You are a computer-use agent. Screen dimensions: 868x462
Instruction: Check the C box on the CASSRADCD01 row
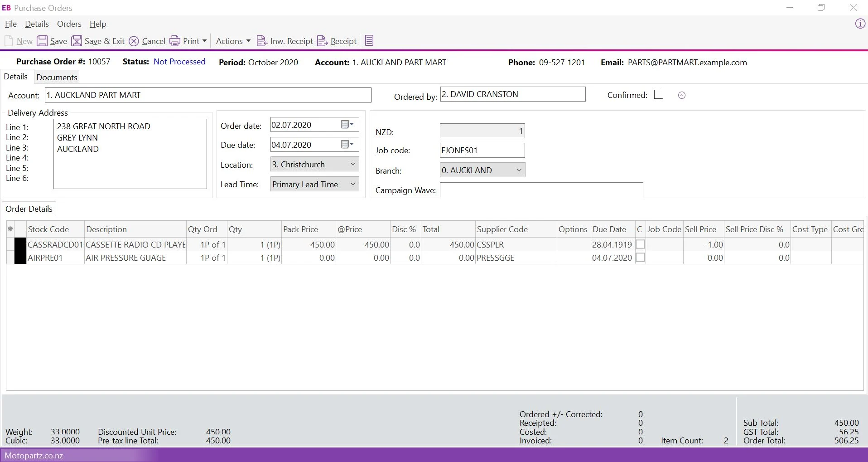(x=641, y=244)
